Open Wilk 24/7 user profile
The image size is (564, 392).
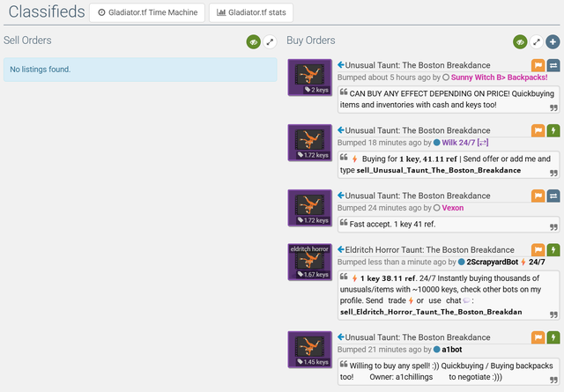click(x=465, y=143)
